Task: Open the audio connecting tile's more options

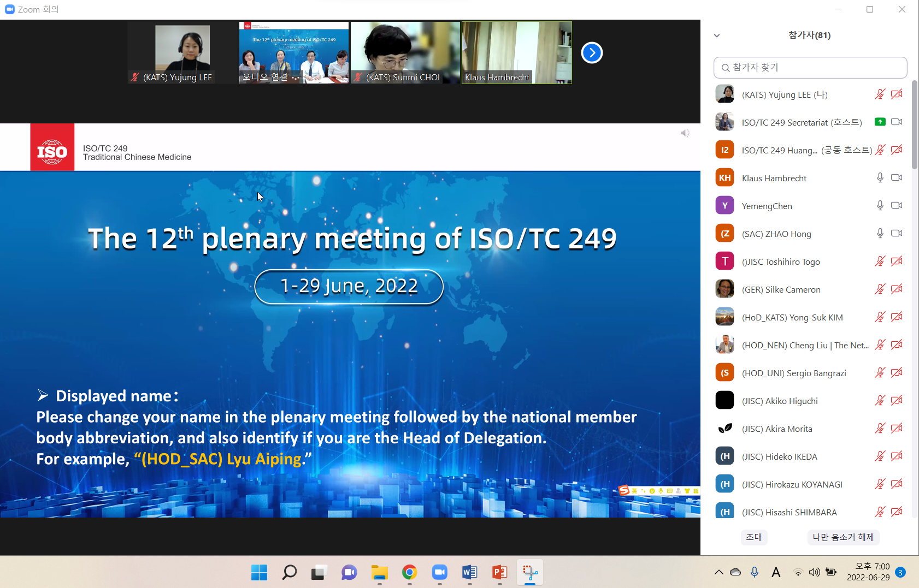Action: (x=296, y=78)
